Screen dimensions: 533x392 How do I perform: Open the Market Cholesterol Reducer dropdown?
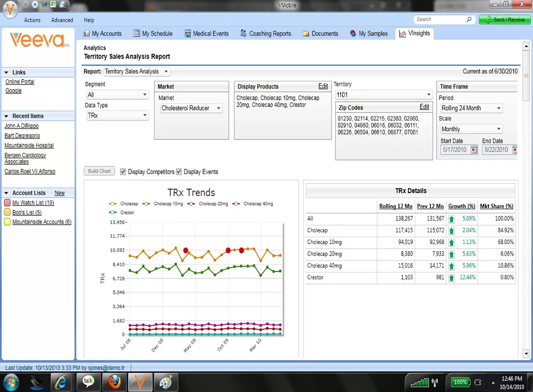[x=191, y=108]
